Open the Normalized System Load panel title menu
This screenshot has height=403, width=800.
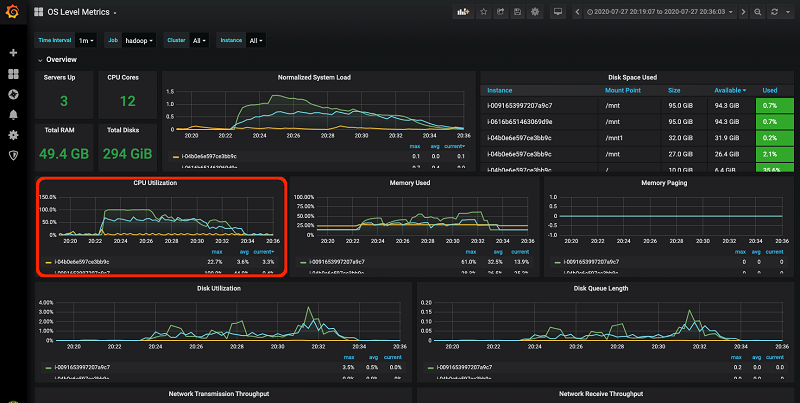314,78
